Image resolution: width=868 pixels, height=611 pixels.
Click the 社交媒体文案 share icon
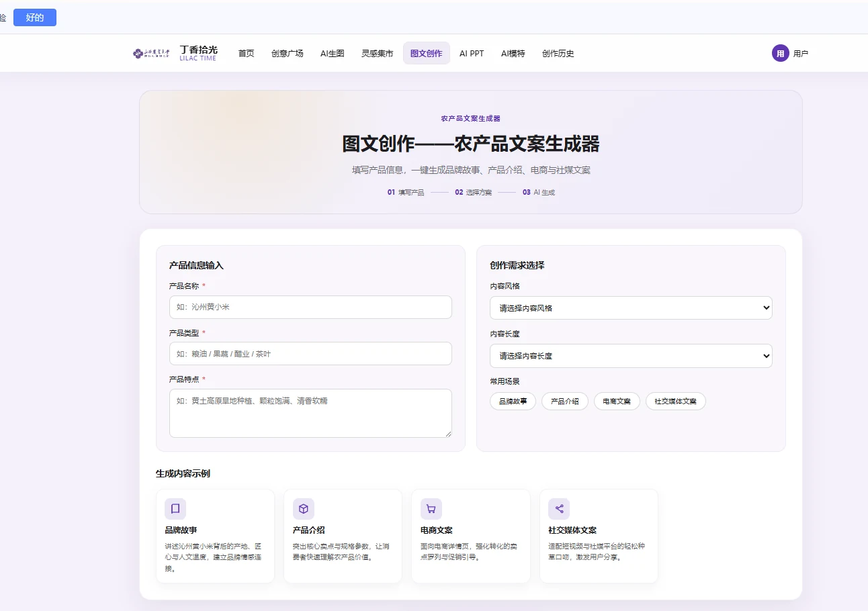pyautogui.click(x=559, y=509)
